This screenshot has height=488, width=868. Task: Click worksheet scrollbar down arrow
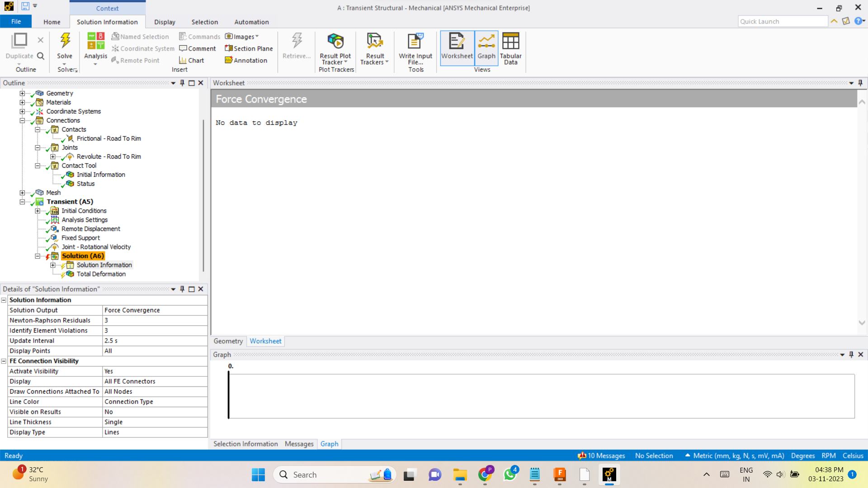click(862, 323)
